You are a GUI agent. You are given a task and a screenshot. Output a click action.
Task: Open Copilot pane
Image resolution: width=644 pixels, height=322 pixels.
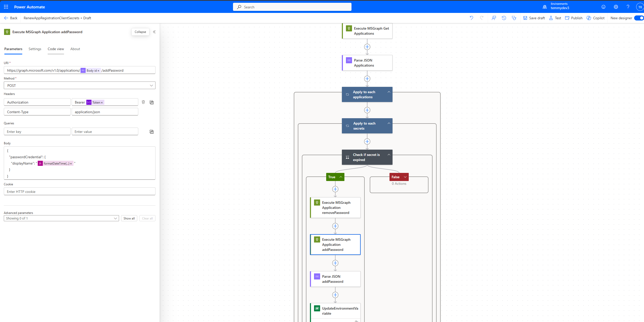[x=596, y=18]
